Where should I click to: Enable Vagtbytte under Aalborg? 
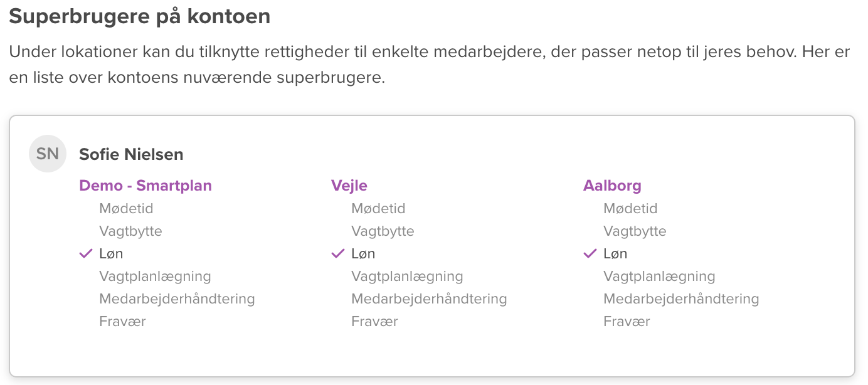(x=635, y=231)
